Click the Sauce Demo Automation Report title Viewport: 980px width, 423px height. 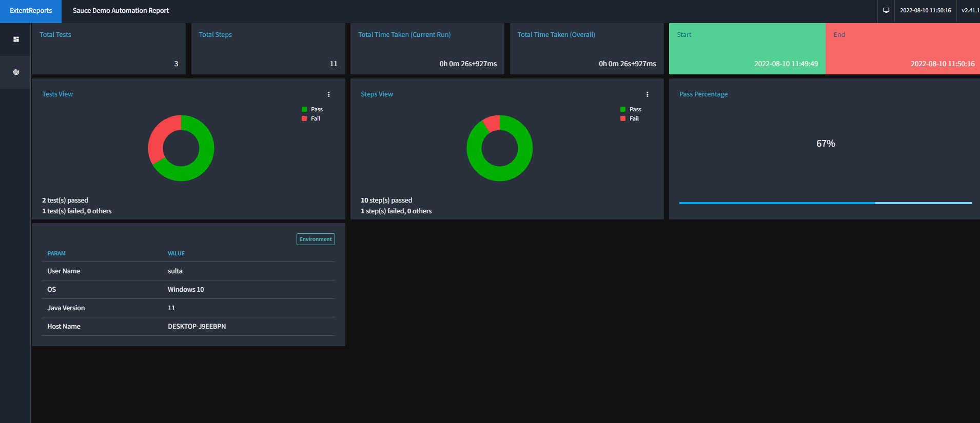[x=121, y=11]
